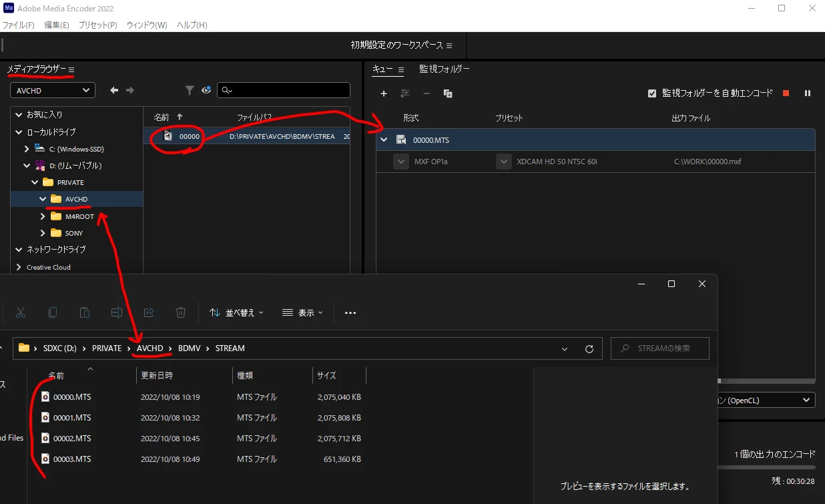Open the 表示 view menu in Explorer

[x=302, y=312]
